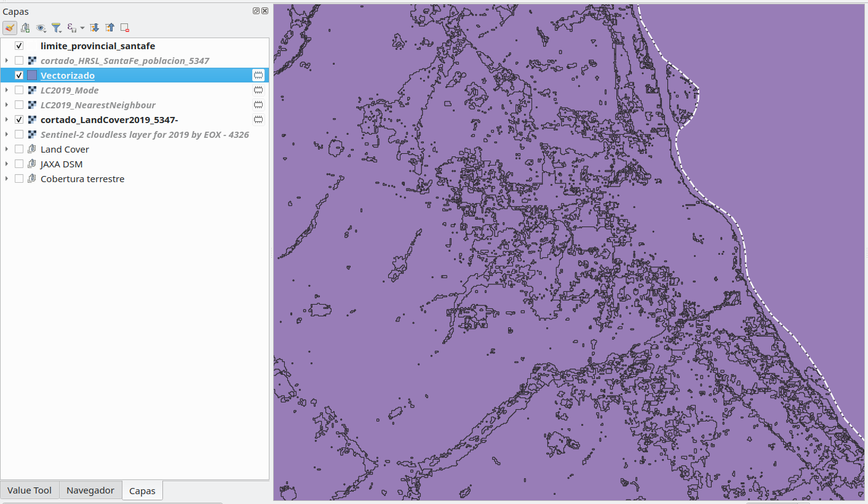Click the raster icon of LC2019_Mode
The image size is (868, 504).
click(x=32, y=90)
